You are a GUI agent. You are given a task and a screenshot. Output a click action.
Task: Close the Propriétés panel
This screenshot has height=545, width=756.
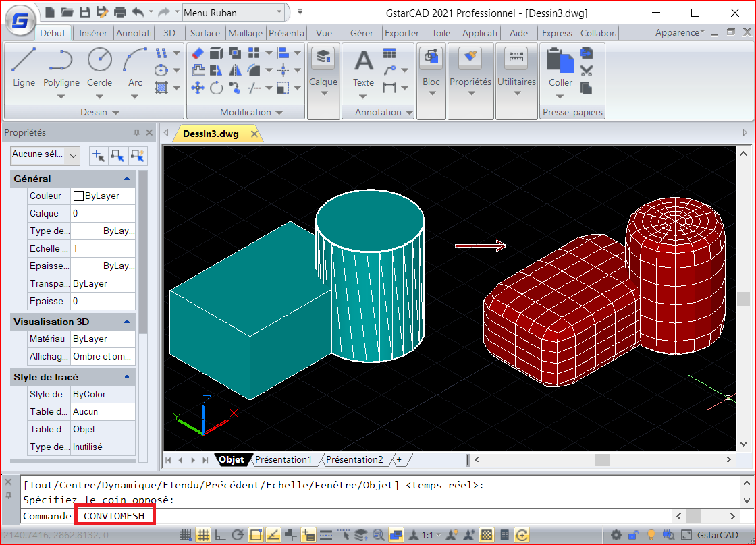coord(149,132)
